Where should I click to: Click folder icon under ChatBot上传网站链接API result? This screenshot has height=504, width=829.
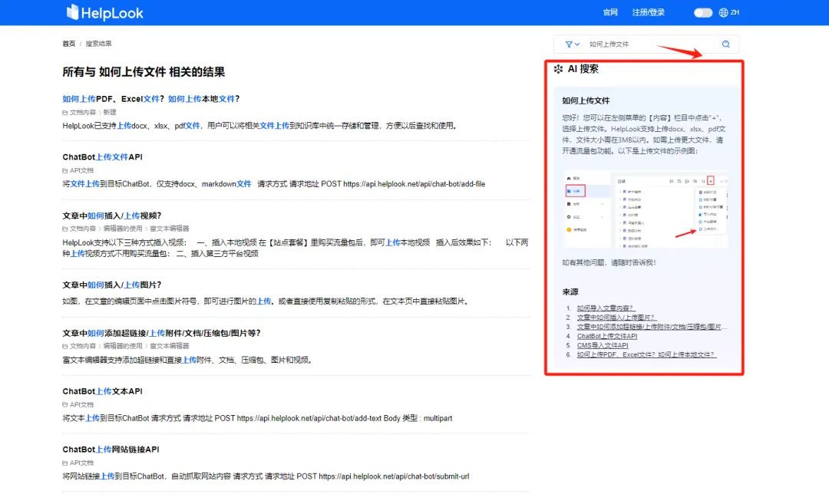pyautogui.click(x=65, y=463)
